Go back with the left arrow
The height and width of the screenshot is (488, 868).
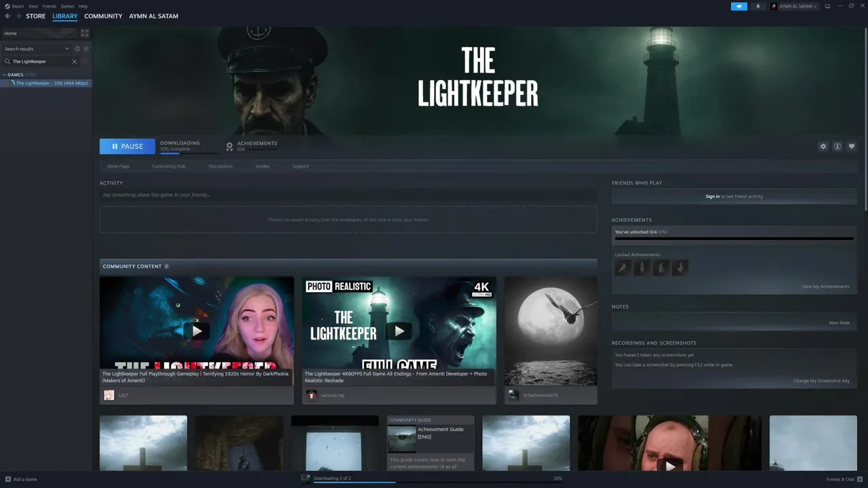pos(7,16)
